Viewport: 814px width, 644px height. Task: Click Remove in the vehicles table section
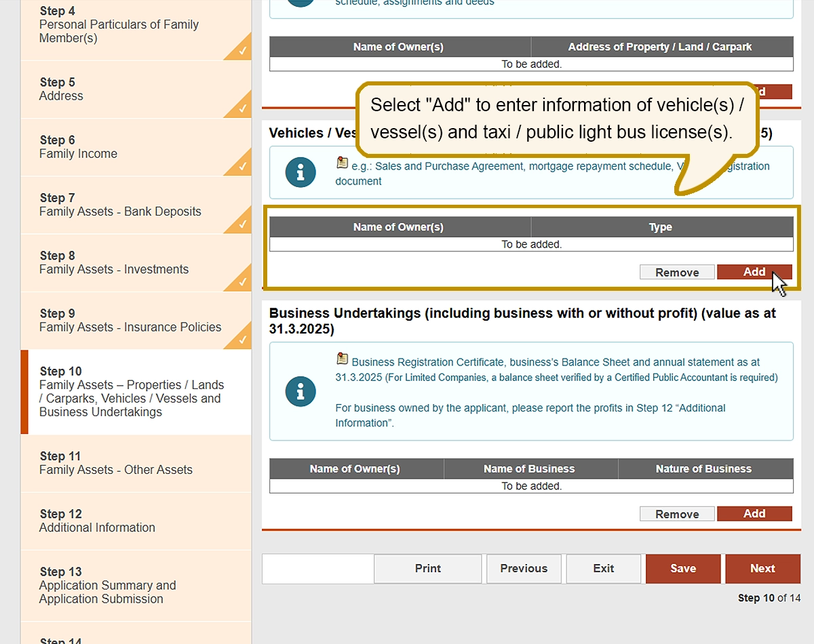677,272
